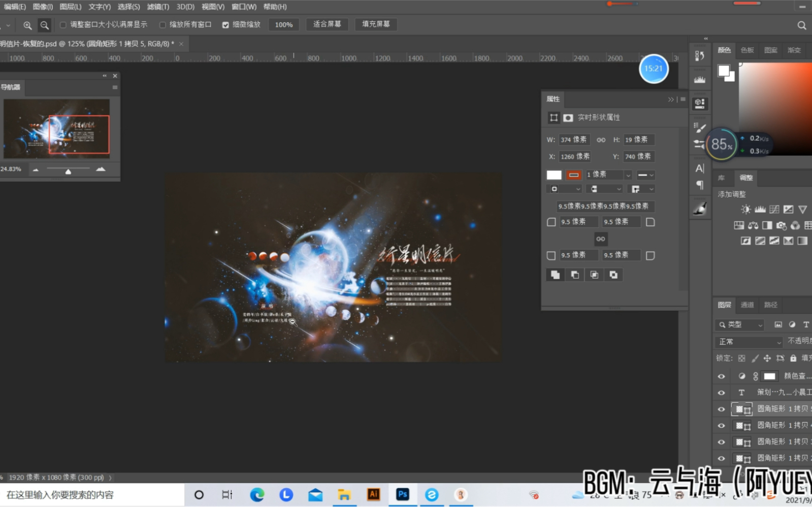Click the intersect shape areas icon
812x507 pixels.
point(594,275)
